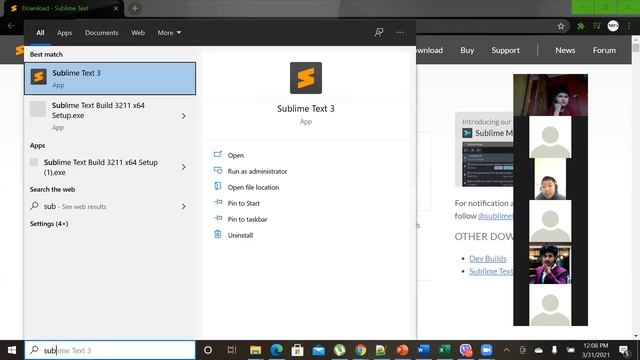Select Sublime Text Build 3211 x64 Setup (1).exe result
Viewport: 640px width, 360px height.
pyautogui.click(x=102, y=167)
